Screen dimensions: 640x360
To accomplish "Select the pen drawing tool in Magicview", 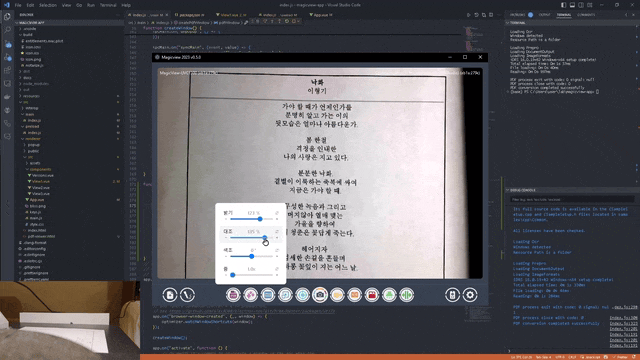I will 187,295.
